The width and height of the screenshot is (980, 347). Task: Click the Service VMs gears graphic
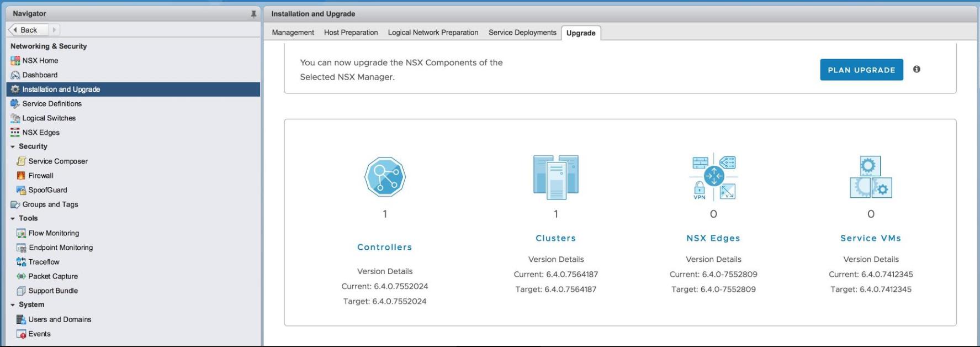point(871,177)
